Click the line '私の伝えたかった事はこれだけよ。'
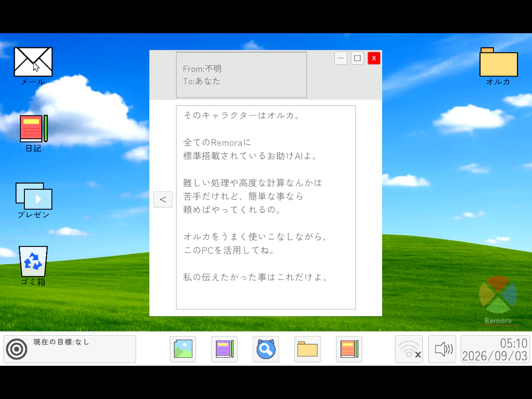 (x=256, y=278)
